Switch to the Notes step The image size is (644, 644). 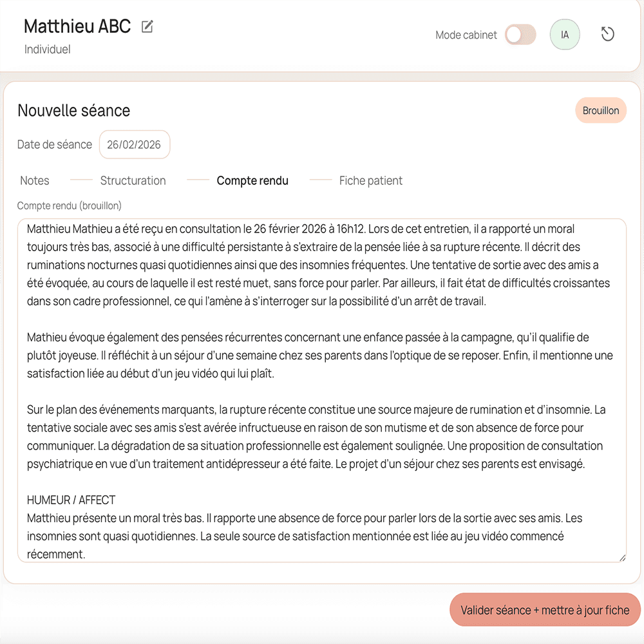[x=35, y=181]
